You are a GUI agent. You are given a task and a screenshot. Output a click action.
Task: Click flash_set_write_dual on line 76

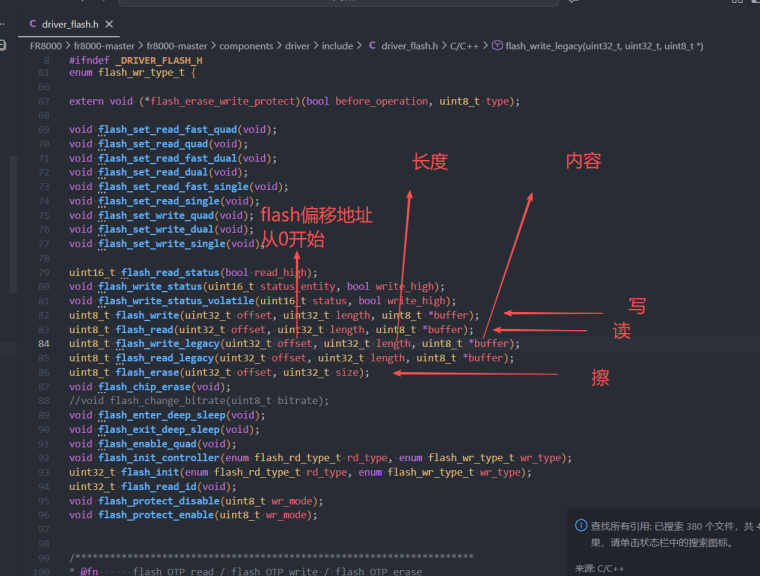click(156, 229)
